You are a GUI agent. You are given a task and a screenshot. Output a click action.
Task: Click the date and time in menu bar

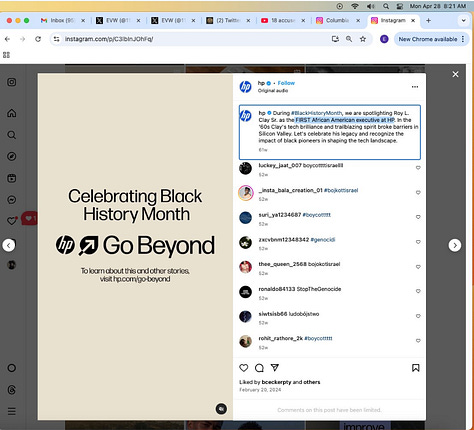click(x=438, y=6)
